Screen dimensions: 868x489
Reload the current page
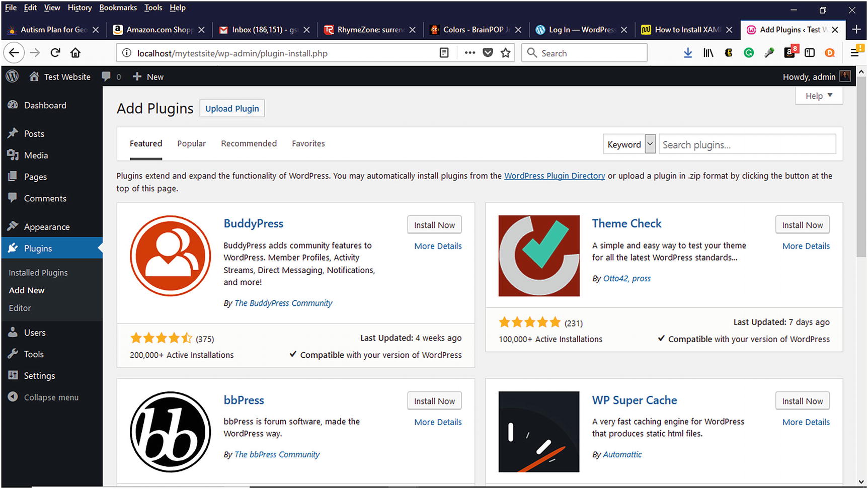click(55, 53)
